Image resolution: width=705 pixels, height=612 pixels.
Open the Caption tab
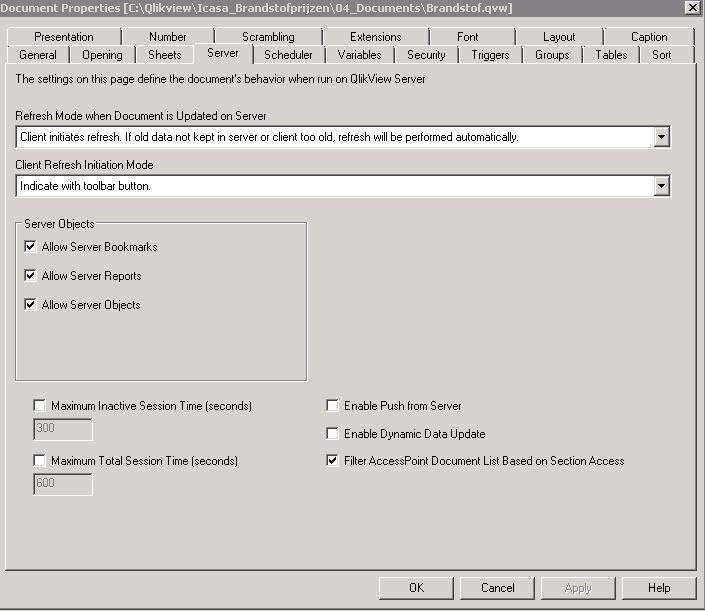[649, 36]
